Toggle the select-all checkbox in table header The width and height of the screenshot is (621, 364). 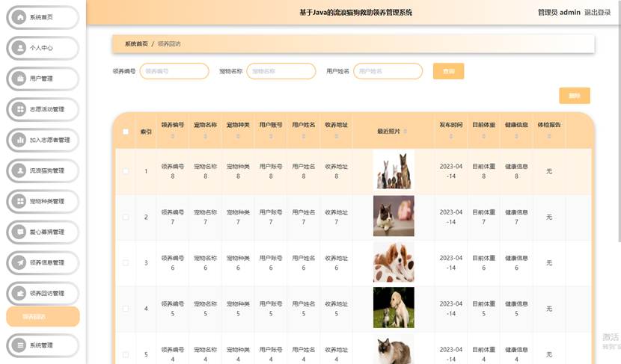[126, 132]
